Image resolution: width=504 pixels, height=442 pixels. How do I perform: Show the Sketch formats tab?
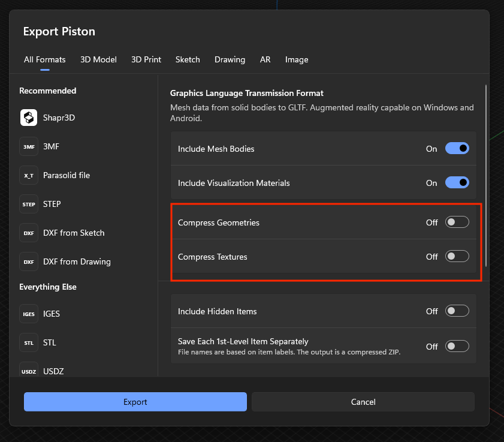pos(188,59)
